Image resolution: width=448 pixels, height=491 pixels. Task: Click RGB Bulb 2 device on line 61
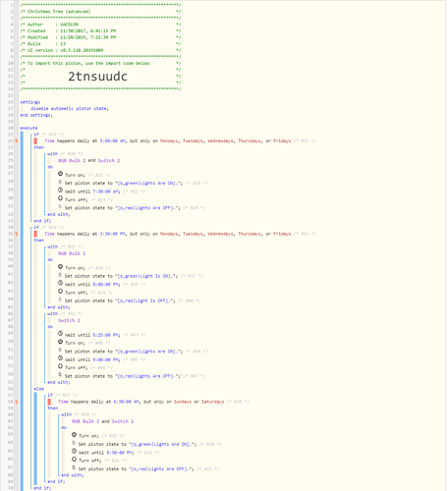[x=85, y=421]
